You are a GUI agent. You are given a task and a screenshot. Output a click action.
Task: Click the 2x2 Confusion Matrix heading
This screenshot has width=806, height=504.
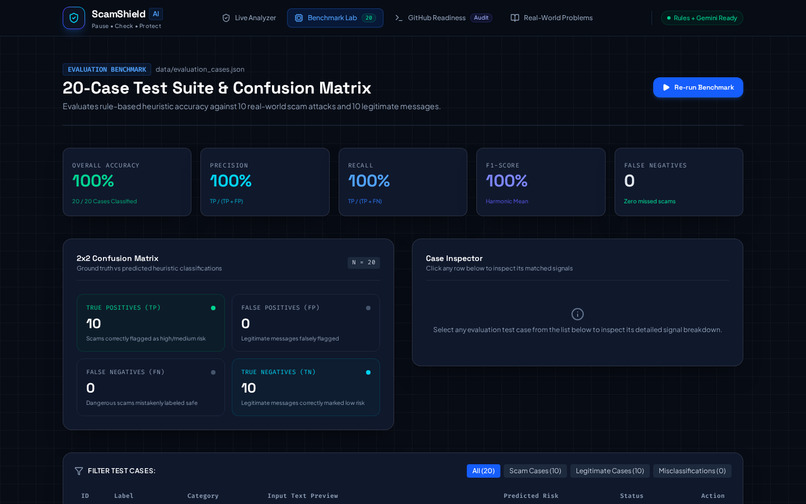click(117, 258)
